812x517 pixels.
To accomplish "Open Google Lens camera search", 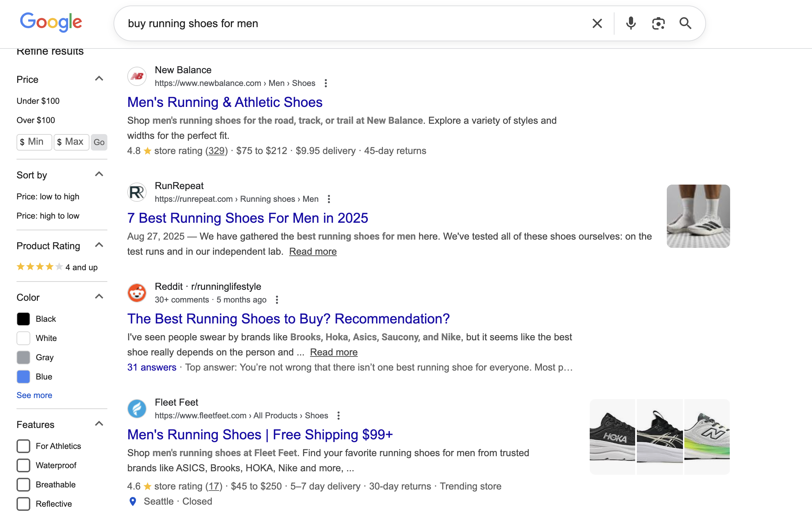I will 658,23.
